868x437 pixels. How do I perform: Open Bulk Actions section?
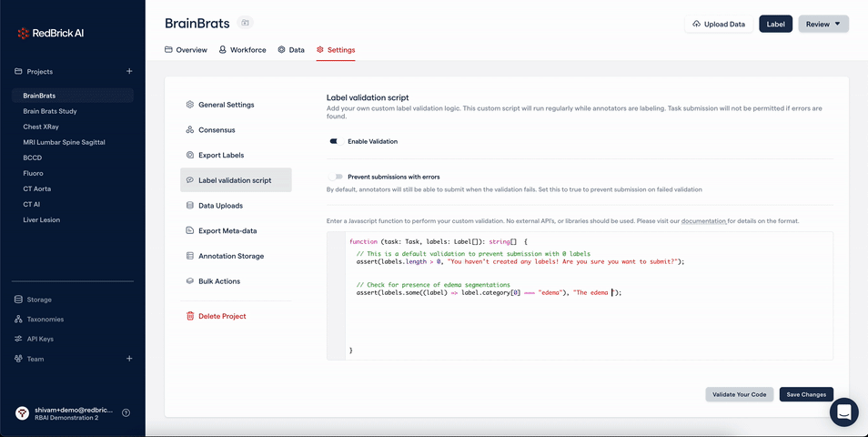coord(236,281)
